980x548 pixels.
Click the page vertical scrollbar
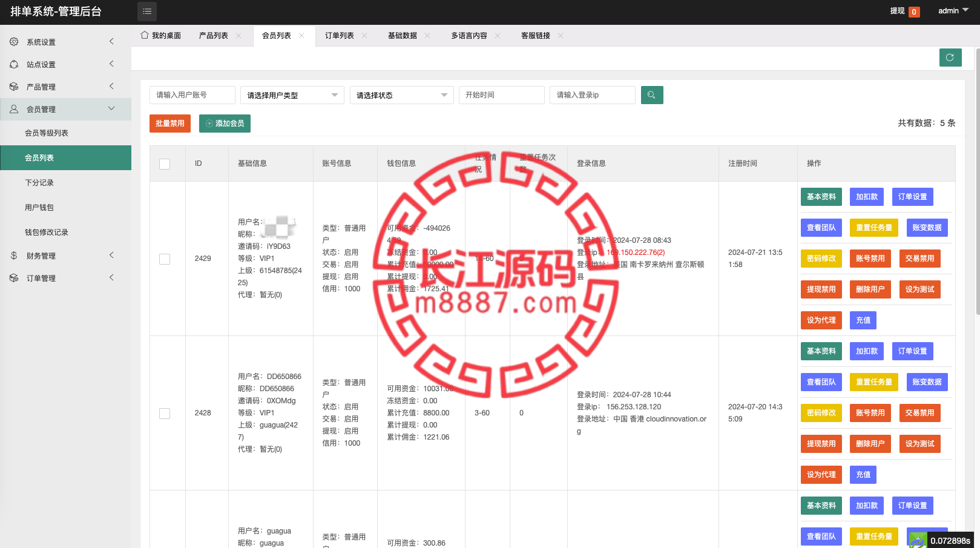[978, 182]
